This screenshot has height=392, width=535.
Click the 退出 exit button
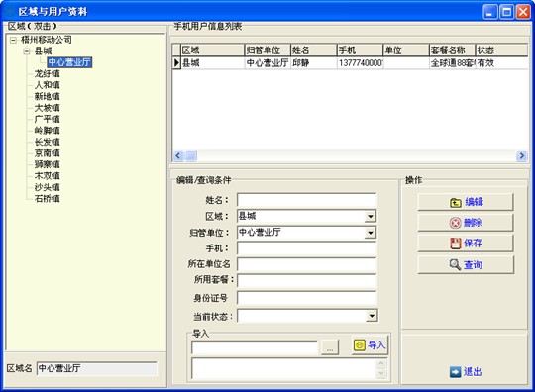click(x=466, y=372)
